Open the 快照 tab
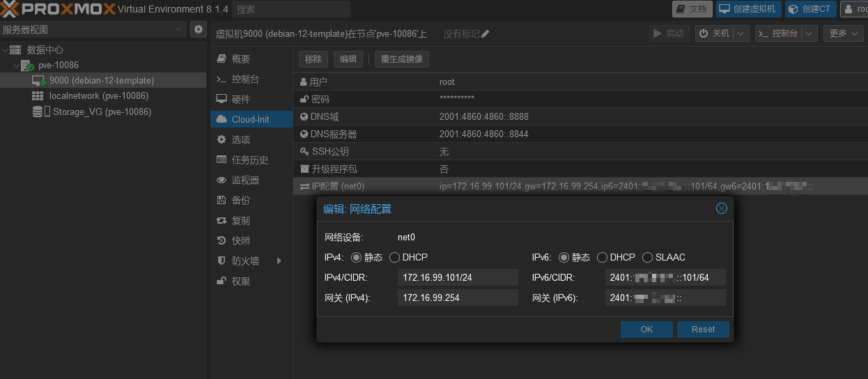 (x=251, y=240)
